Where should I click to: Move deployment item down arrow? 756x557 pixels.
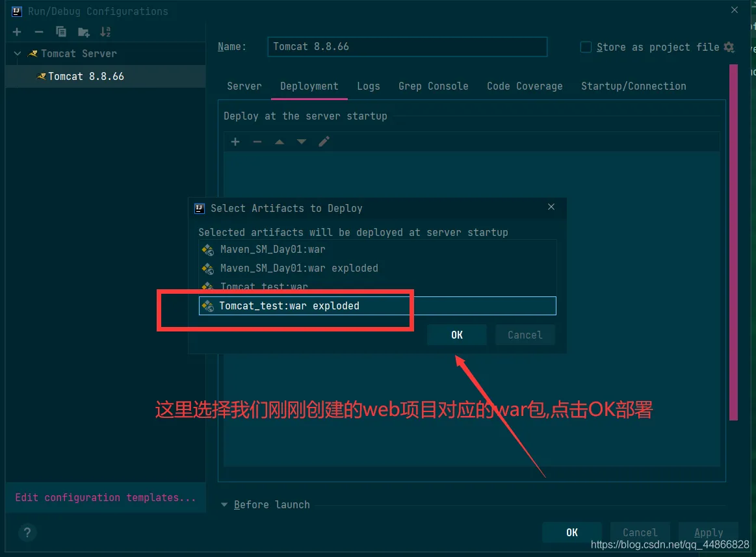click(302, 142)
